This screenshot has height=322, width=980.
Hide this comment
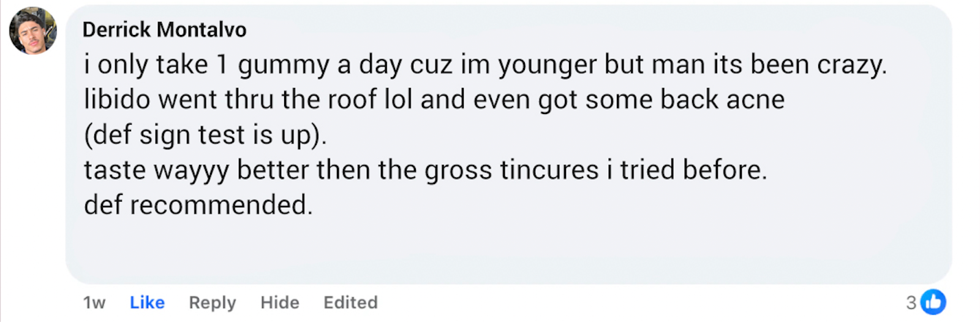(280, 302)
